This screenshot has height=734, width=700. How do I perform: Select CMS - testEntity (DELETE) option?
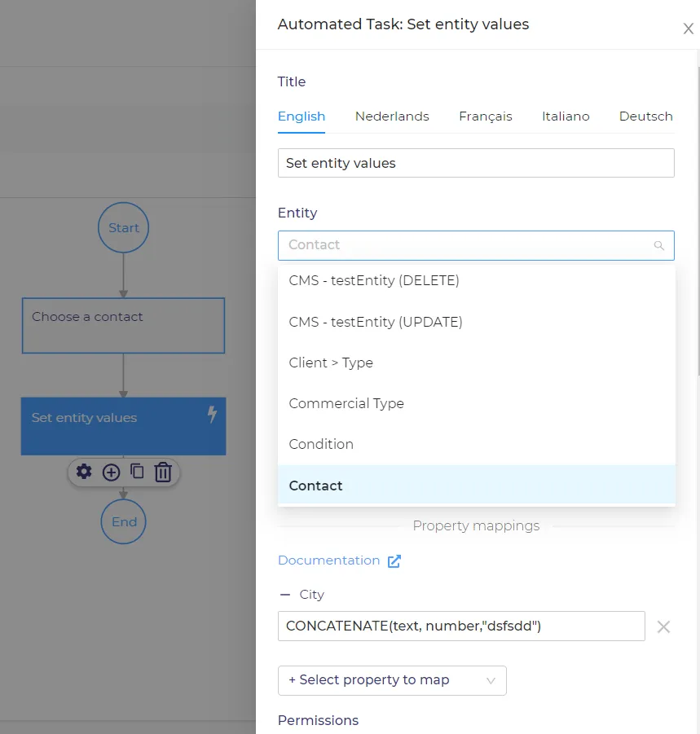coord(476,280)
